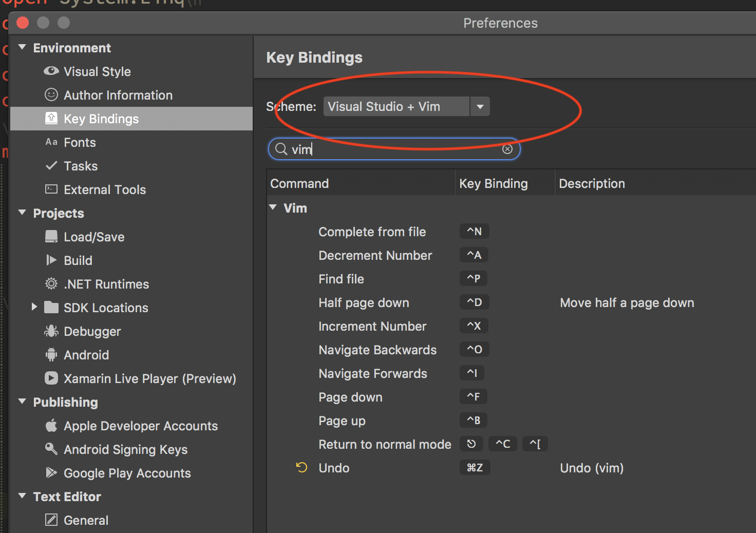Select the Undo command row

click(334, 468)
